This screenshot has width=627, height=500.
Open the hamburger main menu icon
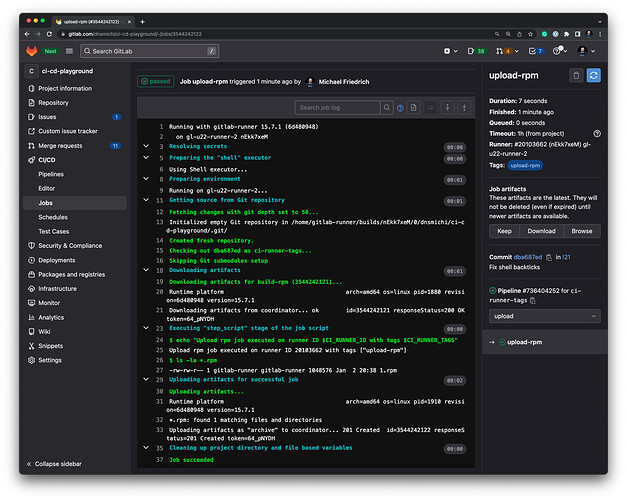[x=69, y=51]
